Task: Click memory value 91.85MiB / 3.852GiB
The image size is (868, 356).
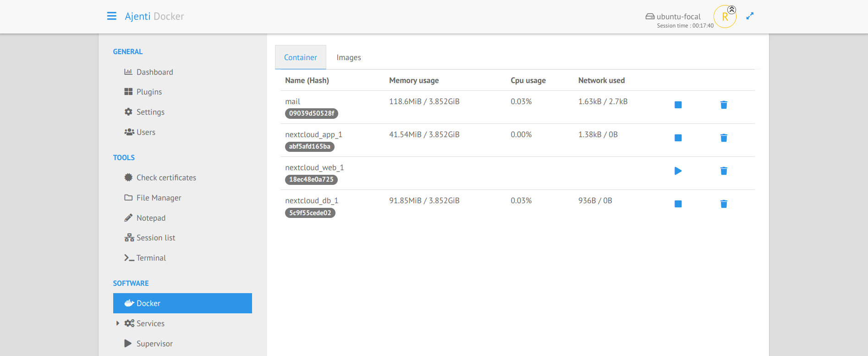Action: point(424,200)
